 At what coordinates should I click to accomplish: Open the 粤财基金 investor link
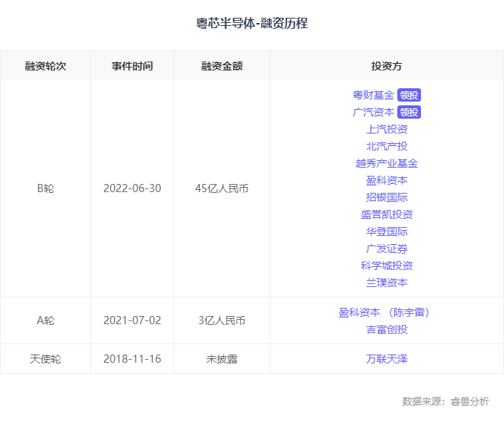pos(374,95)
